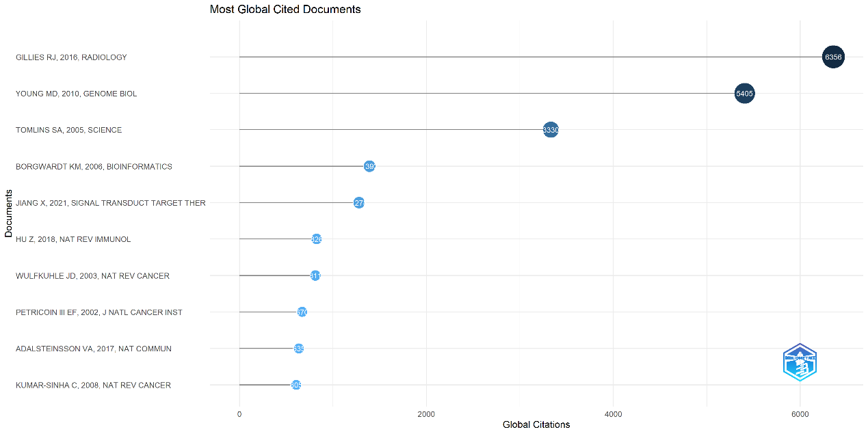Screen dimensions: 868x434
Task: Click the KUMAR-SINHA C, 2008, NAT REV CANCER label
Action: 93,385
